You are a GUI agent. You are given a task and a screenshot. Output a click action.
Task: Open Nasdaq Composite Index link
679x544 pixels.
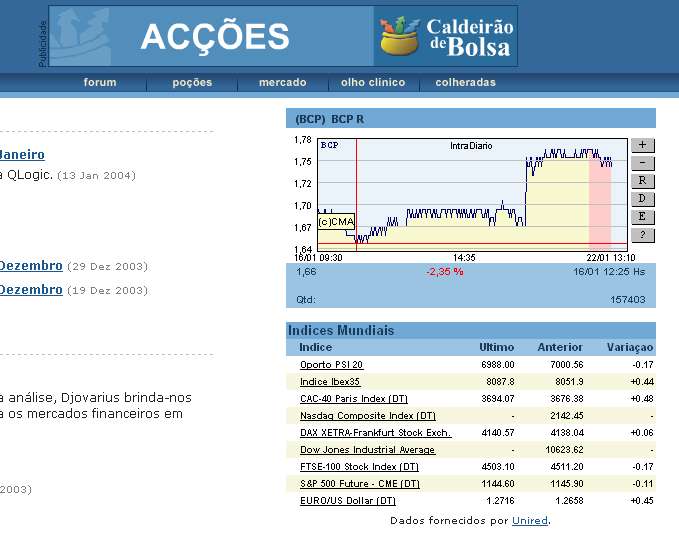coord(368,416)
